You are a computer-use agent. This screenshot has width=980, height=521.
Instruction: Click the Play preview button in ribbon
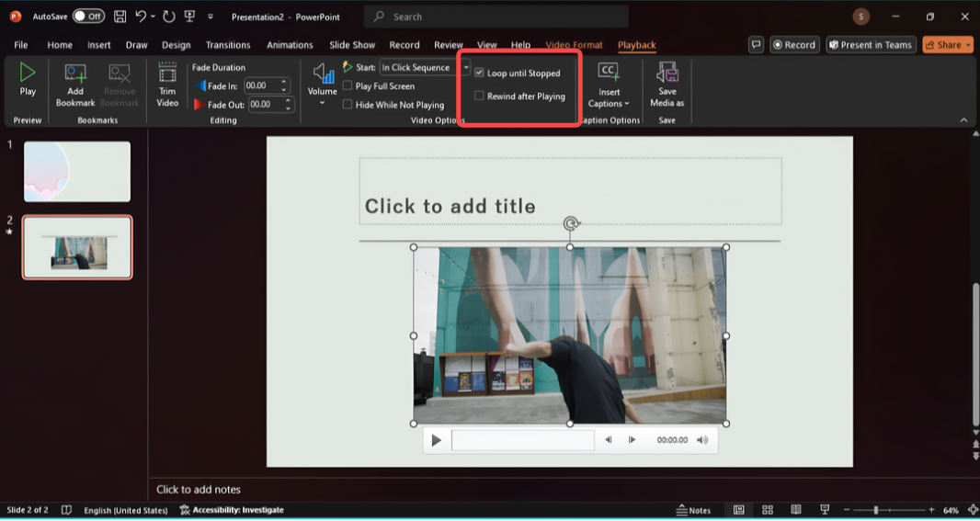point(28,80)
